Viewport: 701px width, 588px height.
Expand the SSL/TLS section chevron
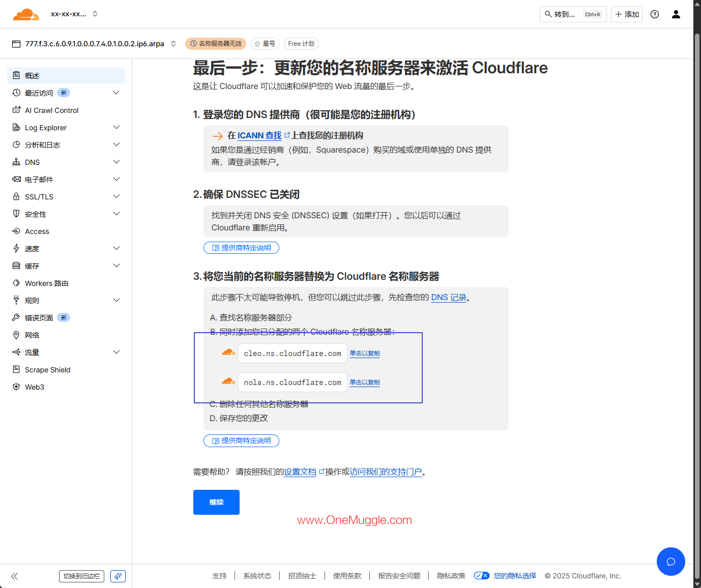pos(116,196)
